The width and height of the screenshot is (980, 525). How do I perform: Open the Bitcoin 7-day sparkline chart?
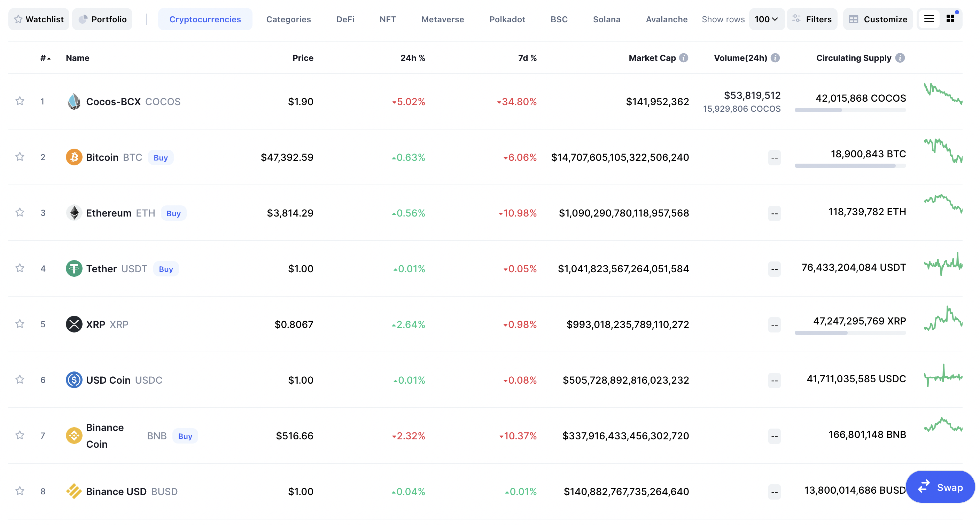(x=943, y=151)
